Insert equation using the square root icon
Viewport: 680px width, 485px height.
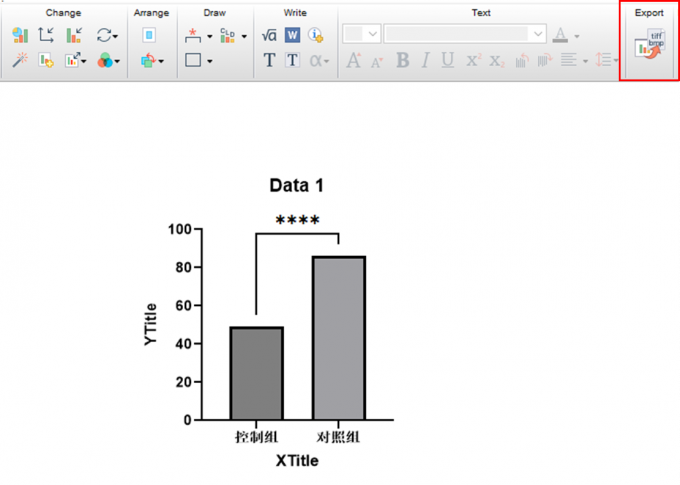pyautogui.click(x=269, y=35)
